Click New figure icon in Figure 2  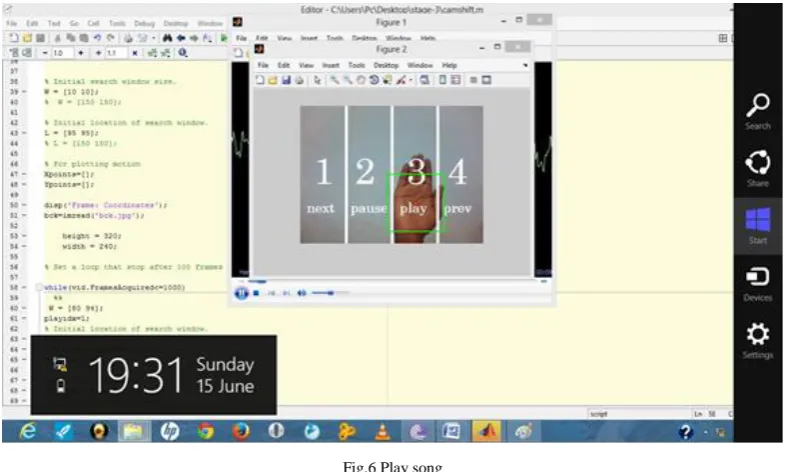(x=260, y=80)
